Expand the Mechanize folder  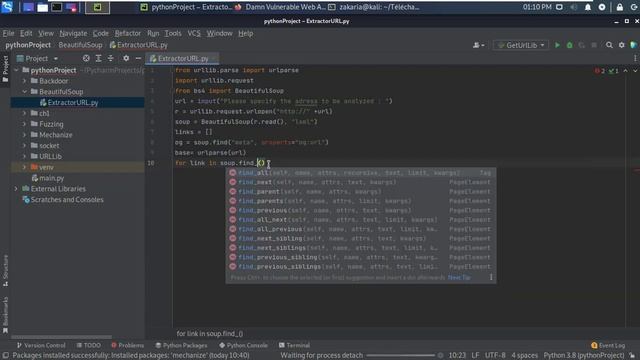(24, 135)
